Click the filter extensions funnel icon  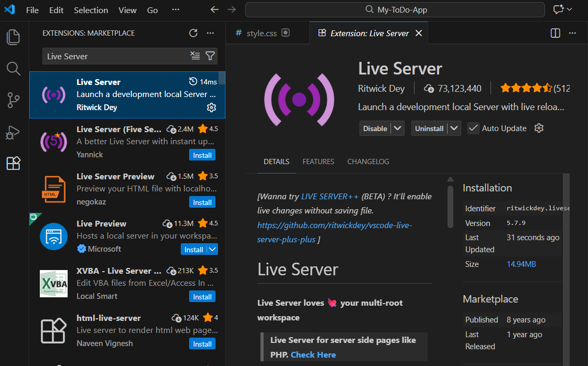pyautogui.click(x=210, y=56)
